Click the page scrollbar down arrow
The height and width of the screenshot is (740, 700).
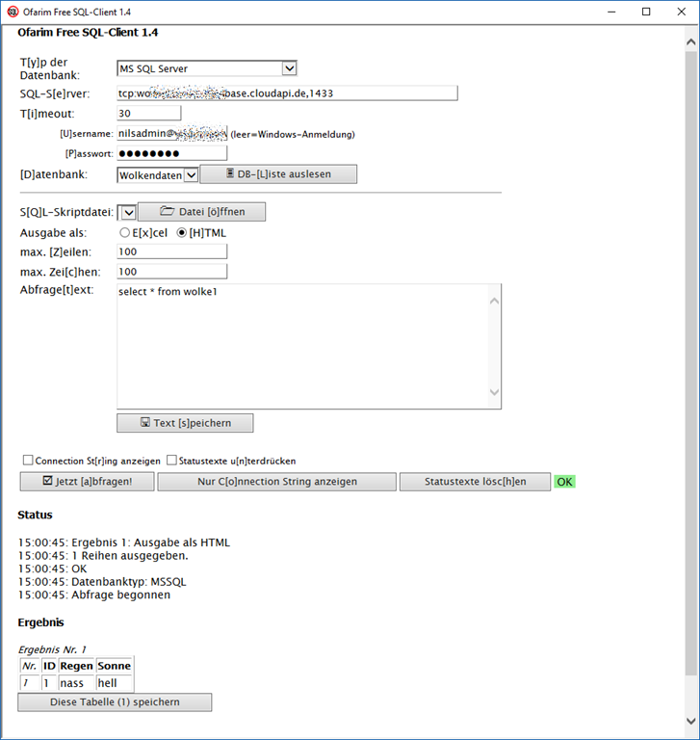click(691, 721)
